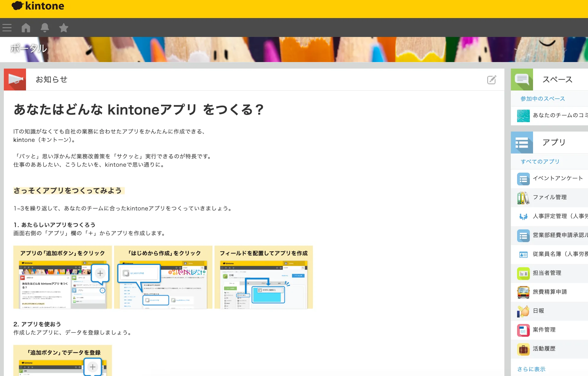
Task: Open the ファイル管理 app
Action: pos(550,197)
